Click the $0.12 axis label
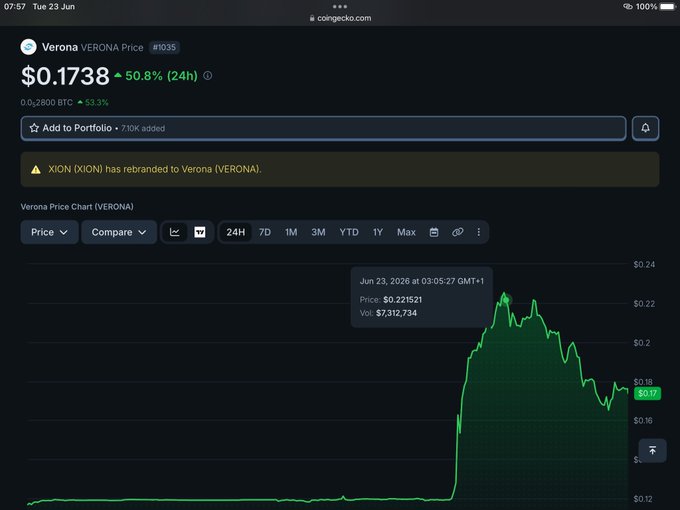The image size is (680, 510). (x=643, y=499)
